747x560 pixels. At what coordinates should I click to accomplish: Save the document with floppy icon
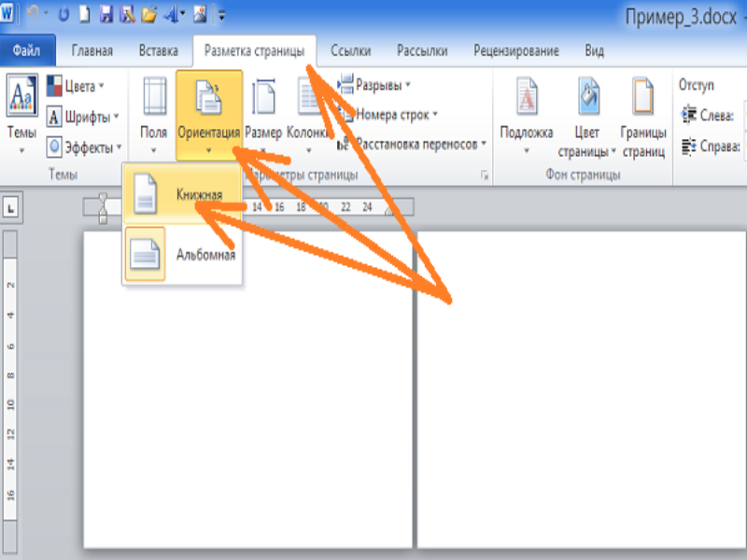point(106,14)
